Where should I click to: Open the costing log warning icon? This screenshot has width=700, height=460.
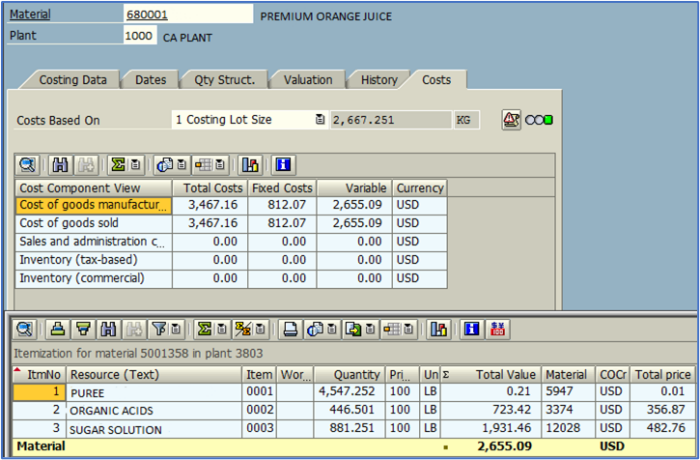pyautogui.click(x=511, y=119)
